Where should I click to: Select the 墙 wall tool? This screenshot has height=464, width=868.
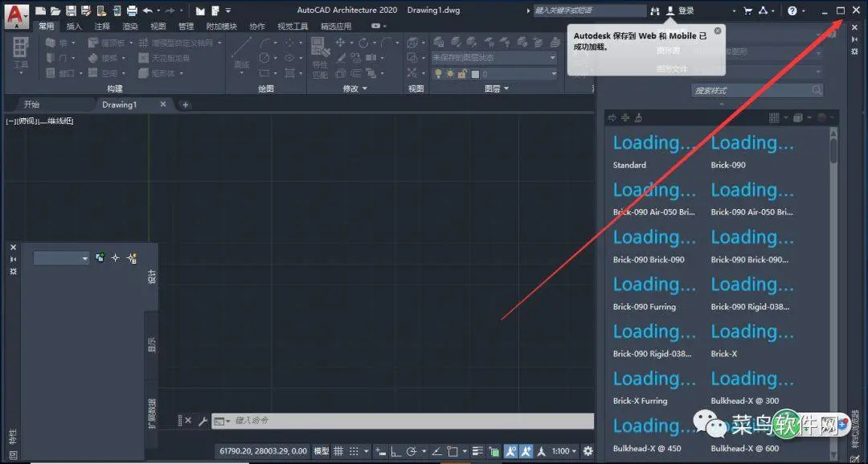tap(59, 43)
